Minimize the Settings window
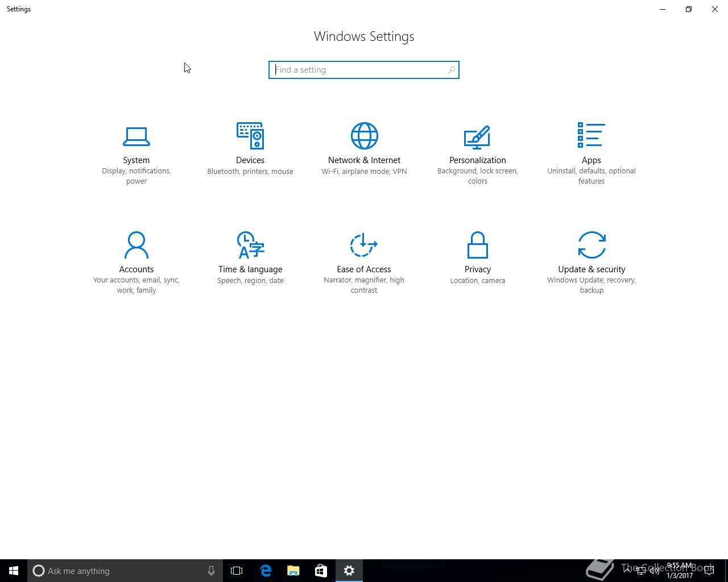 663,9
